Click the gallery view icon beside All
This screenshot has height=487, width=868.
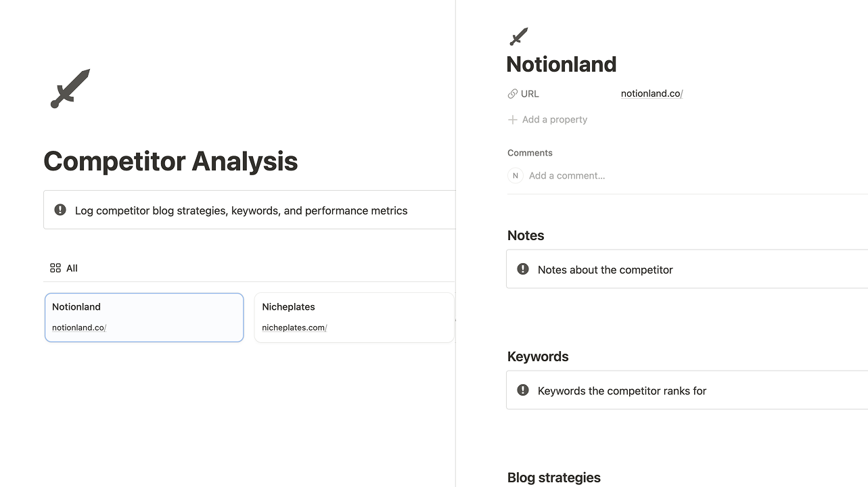pyautogui.click(x=55, y=269)
